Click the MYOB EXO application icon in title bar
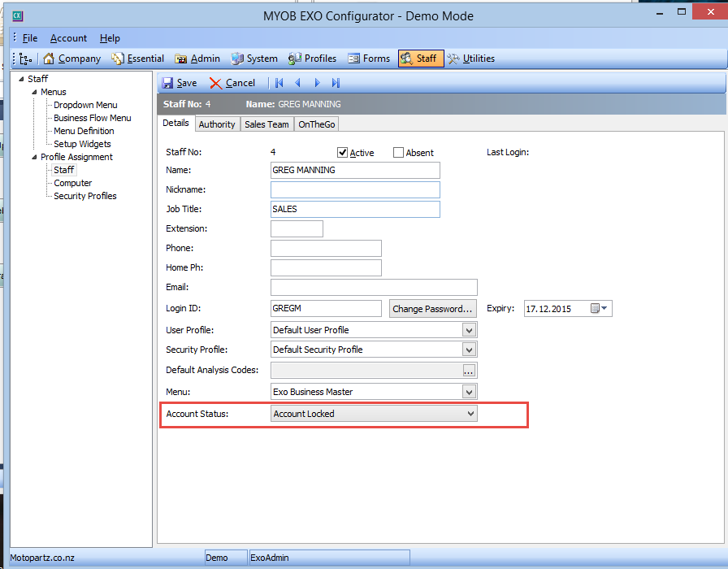728x569 pixels. click(18, 16)
